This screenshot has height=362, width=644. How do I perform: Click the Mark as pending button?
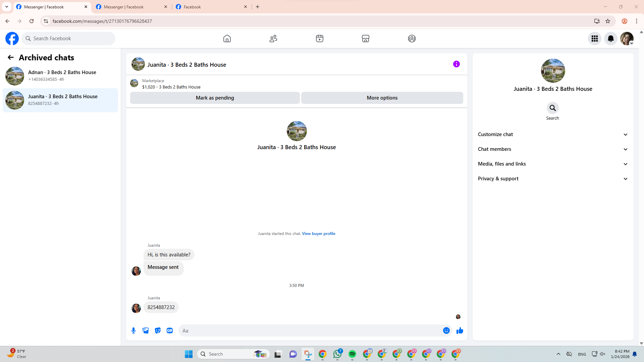coord(215,98)
